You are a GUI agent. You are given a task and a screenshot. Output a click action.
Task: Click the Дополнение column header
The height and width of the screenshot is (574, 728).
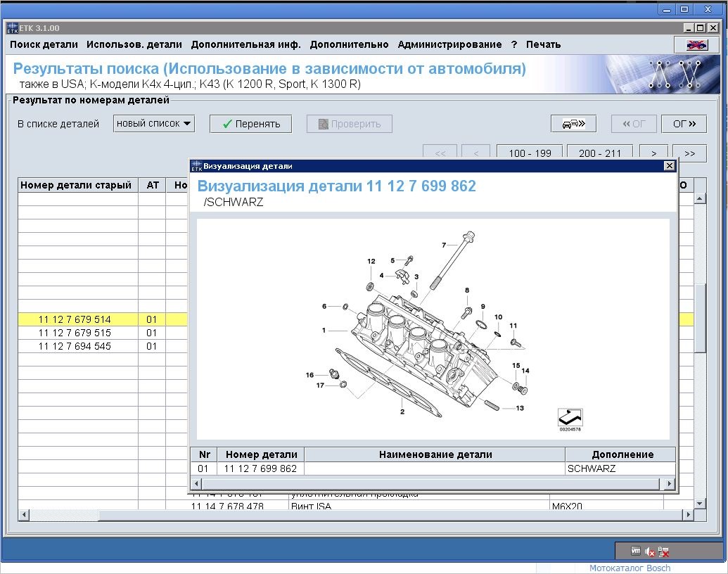click(x=622, y=454)
